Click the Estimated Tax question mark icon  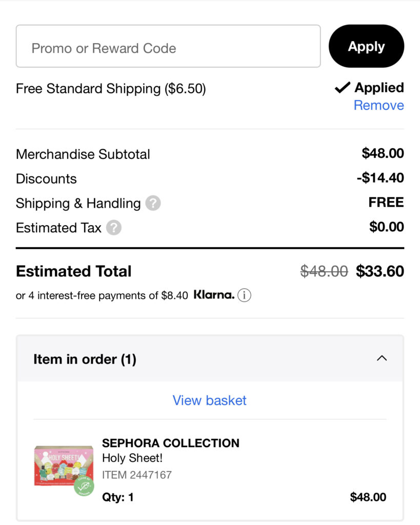click(x=114, y=228)
